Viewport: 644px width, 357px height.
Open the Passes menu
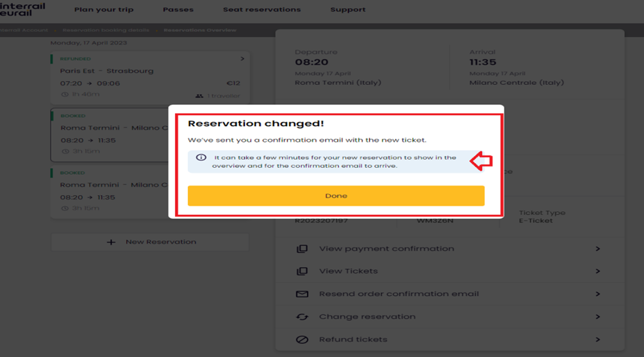point(178,10)
